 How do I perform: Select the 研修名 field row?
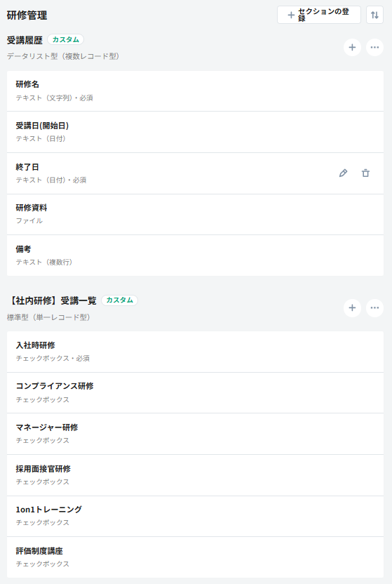click(x=195, y=91)
